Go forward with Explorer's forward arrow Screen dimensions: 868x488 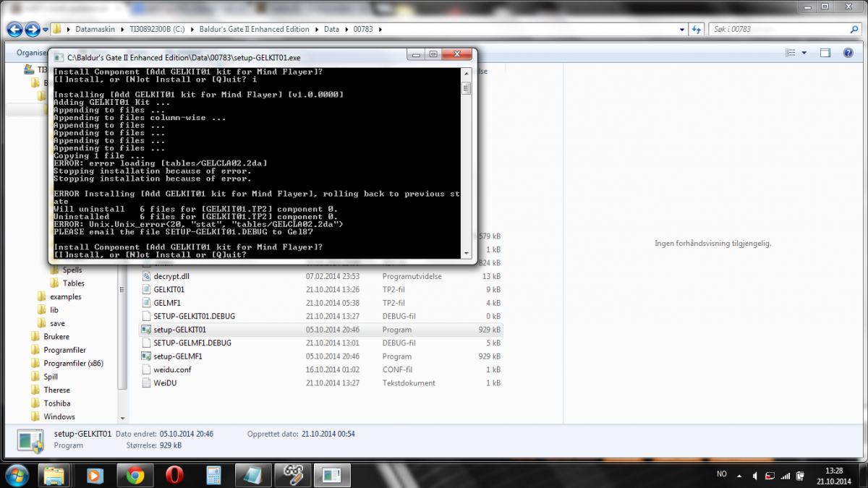pyautogui.click(x=33, y=30)
